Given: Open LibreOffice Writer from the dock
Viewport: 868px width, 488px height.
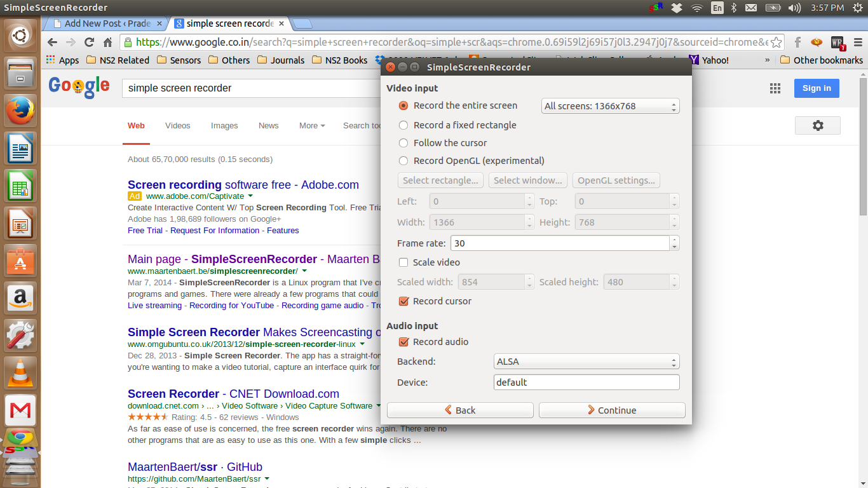Looking at the screenshot, I should pyautogui.click(x=20, y=148).
